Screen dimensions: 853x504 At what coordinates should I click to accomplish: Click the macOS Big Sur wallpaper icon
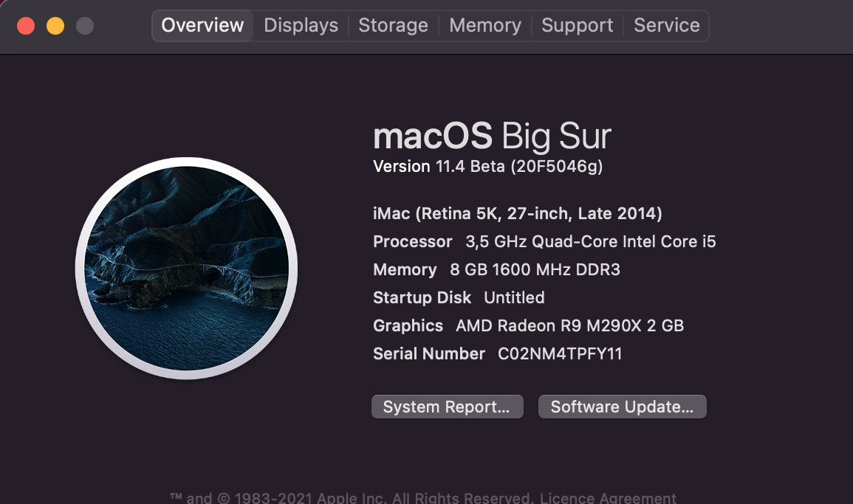187,268
